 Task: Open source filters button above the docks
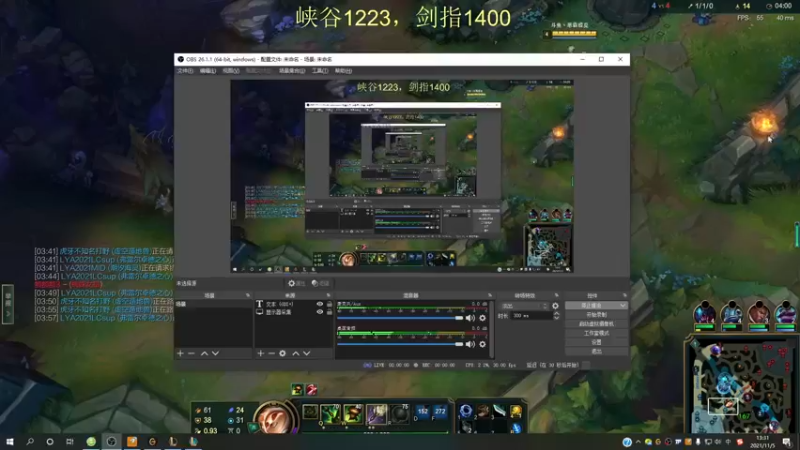point(320,283)
